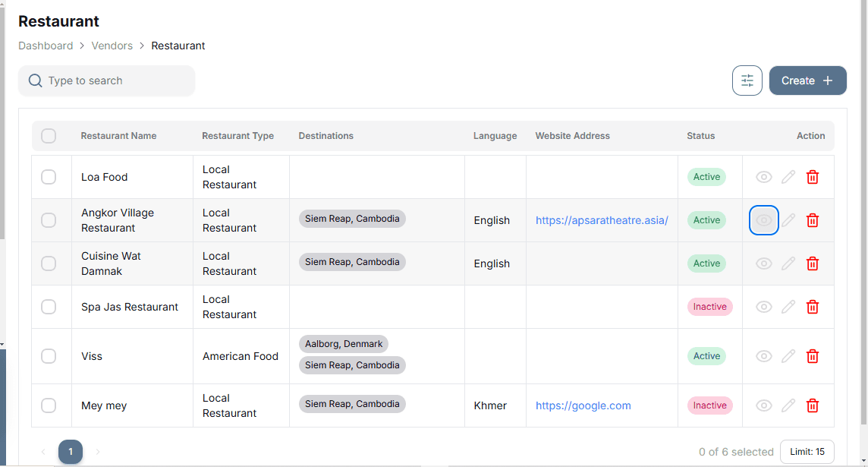Click the trash icon for Spa Jas Restaurant
Screen dimensions: 868x467
tap(812, 307)
